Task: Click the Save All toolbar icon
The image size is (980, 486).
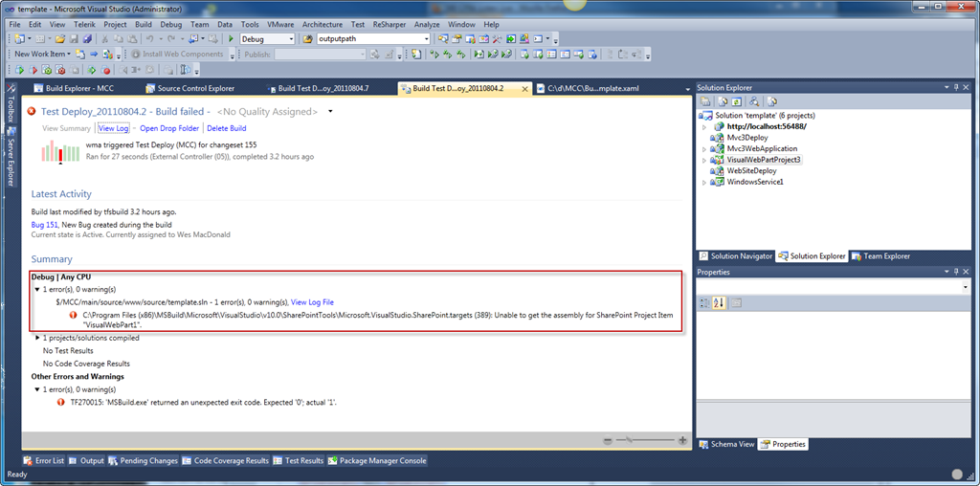Action: pyautogui.click(x=87, y=39)
